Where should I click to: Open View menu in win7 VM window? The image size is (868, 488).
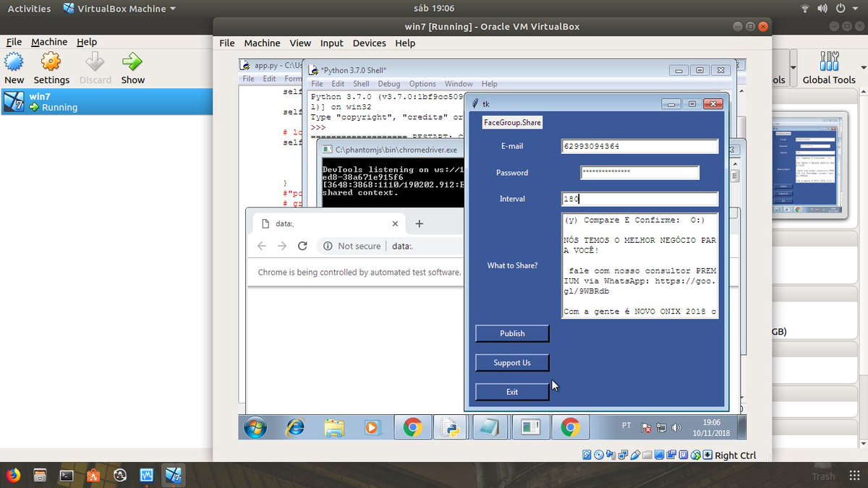300,43
